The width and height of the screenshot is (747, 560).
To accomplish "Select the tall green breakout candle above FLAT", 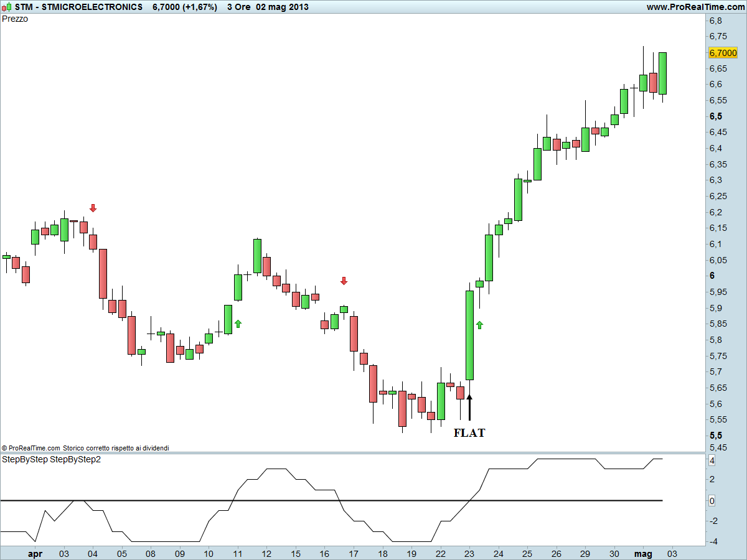I will (470, 335).
